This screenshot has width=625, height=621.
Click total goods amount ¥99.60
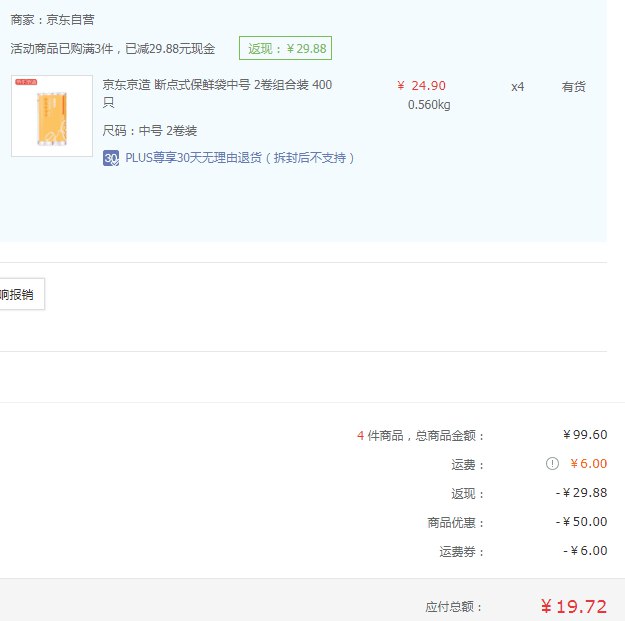tap(585, 434)
